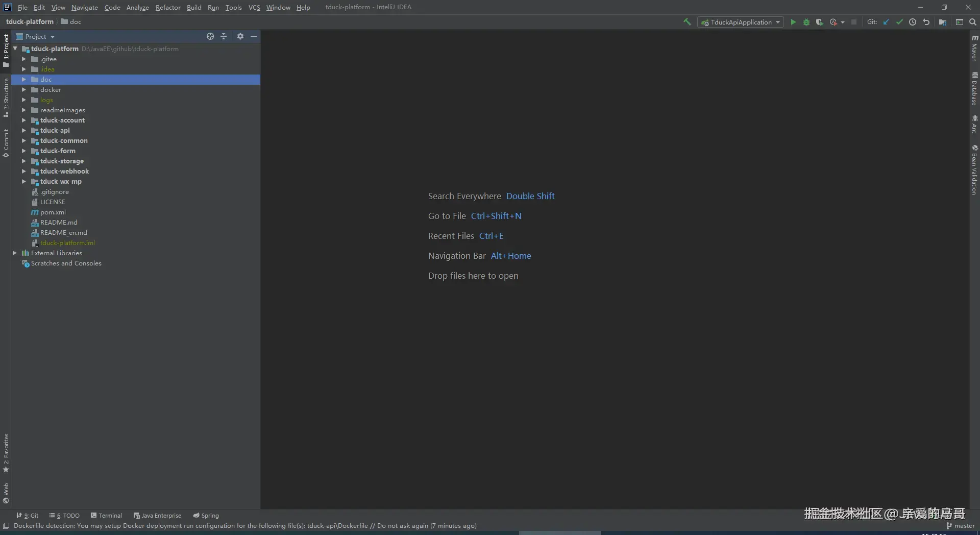Expand the tduck-wx-mp module
The height and width of the screenshot is (535, 980).
[23, 181]
